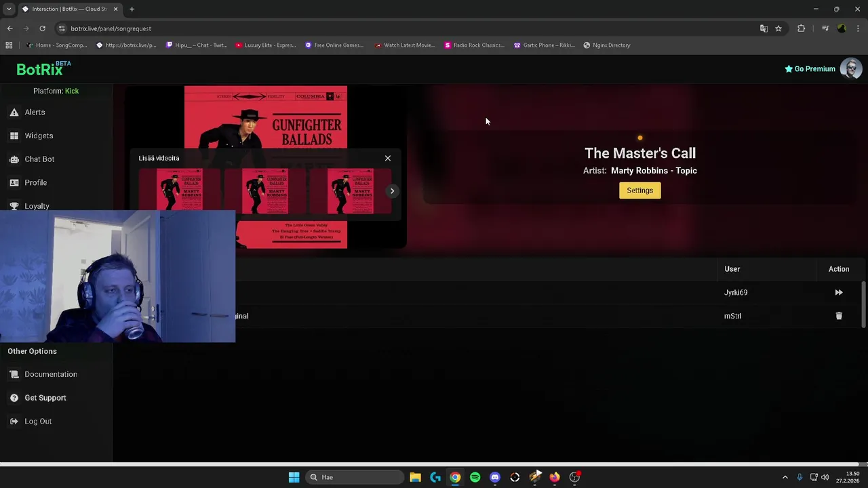Delete the song requested by mStrl

click(x=839, y=316)
